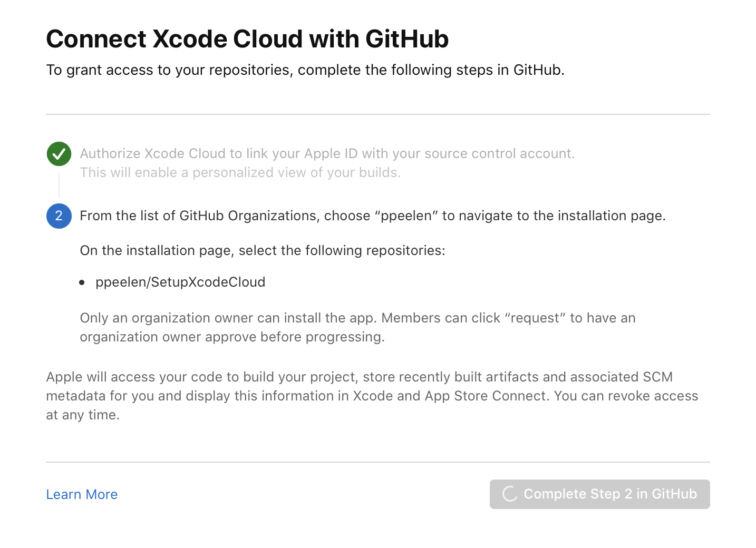Click the 'To grant access' subtitle text

[x=305, y=70]
